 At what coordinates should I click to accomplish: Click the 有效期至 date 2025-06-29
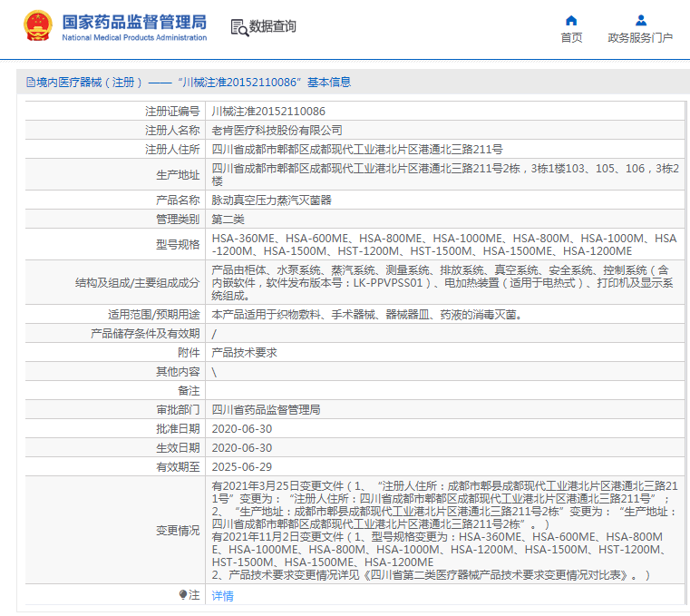241,466
